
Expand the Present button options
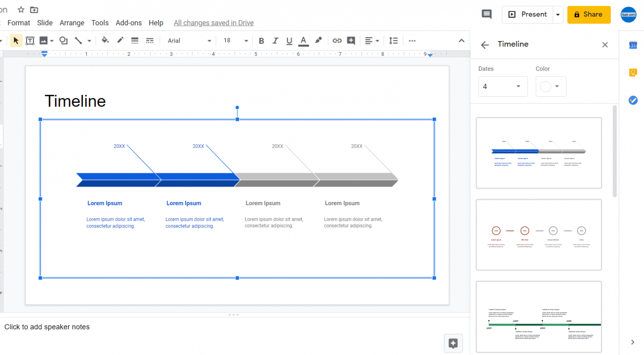click(558, 14)
